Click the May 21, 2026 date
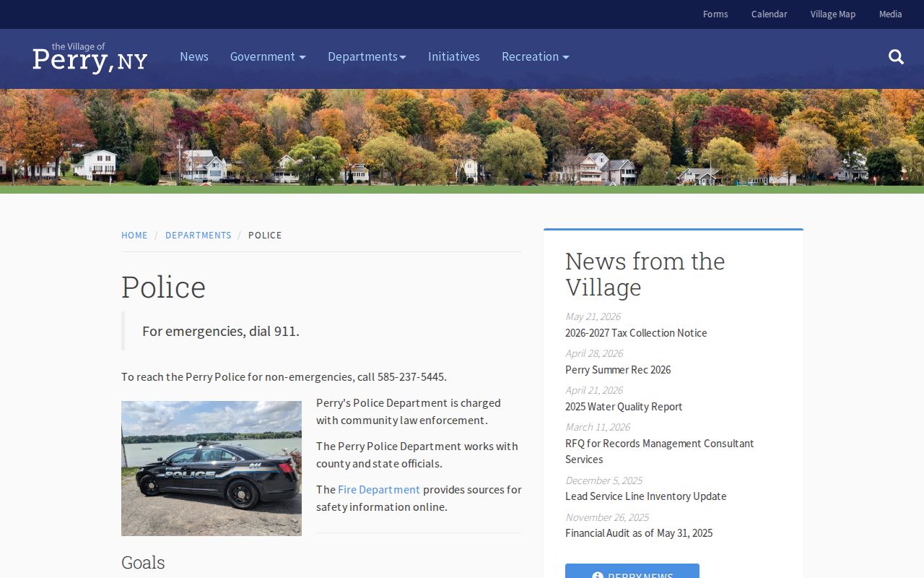 coord(593,316)
